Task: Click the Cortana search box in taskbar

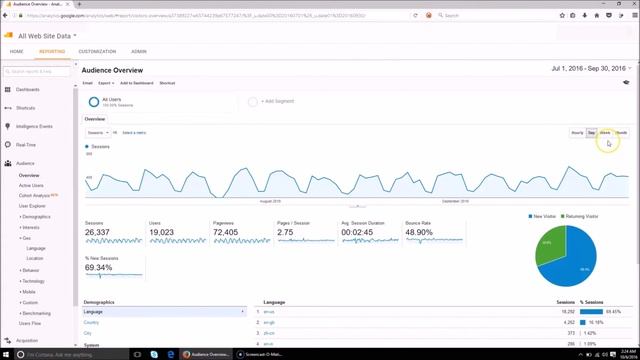Action: tap(72, 354)
